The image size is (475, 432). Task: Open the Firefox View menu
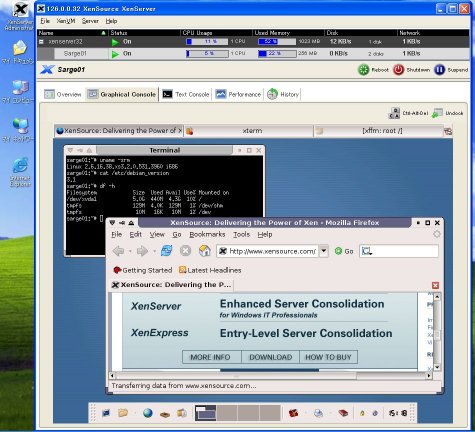click(157, 234)
